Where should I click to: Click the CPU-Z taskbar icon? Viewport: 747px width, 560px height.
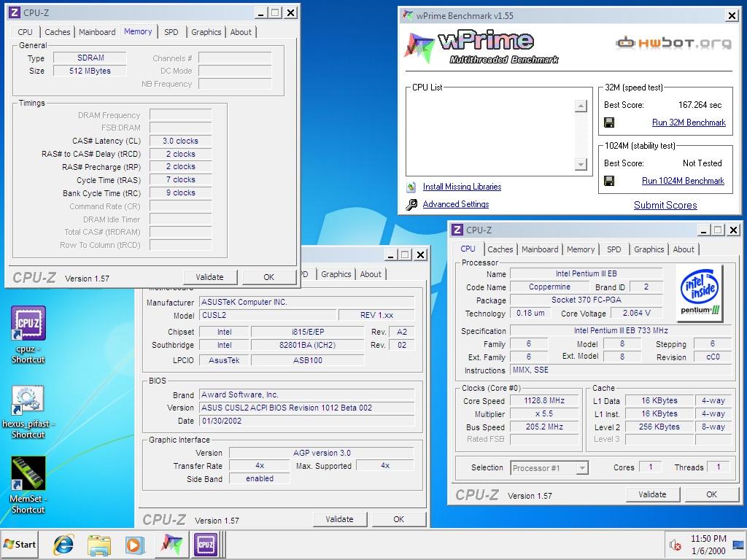205,544
